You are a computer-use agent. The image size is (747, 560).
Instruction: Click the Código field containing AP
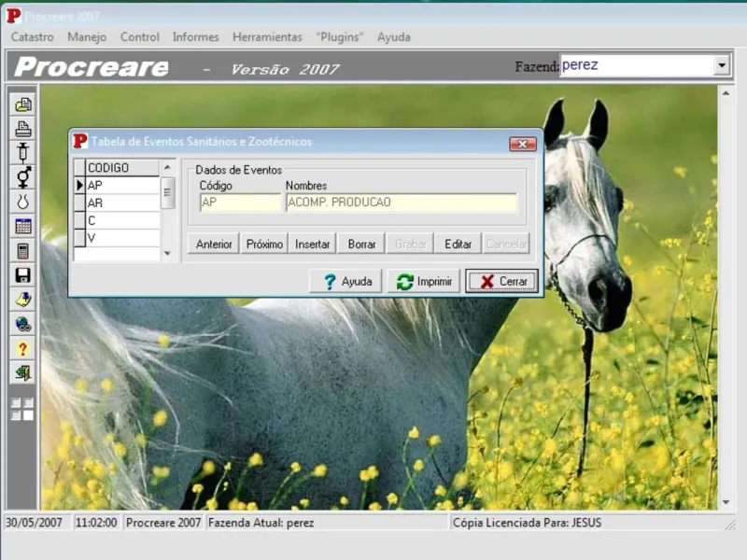point(240,203)
